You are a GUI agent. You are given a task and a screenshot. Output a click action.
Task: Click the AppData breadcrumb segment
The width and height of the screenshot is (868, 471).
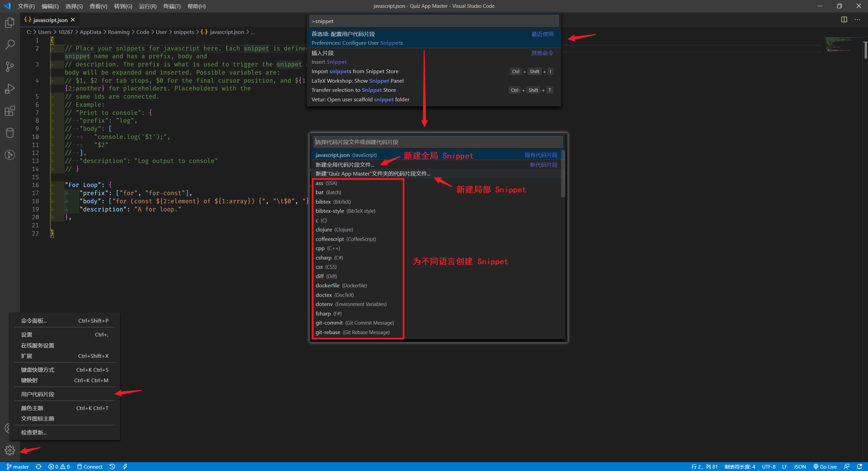90,32
